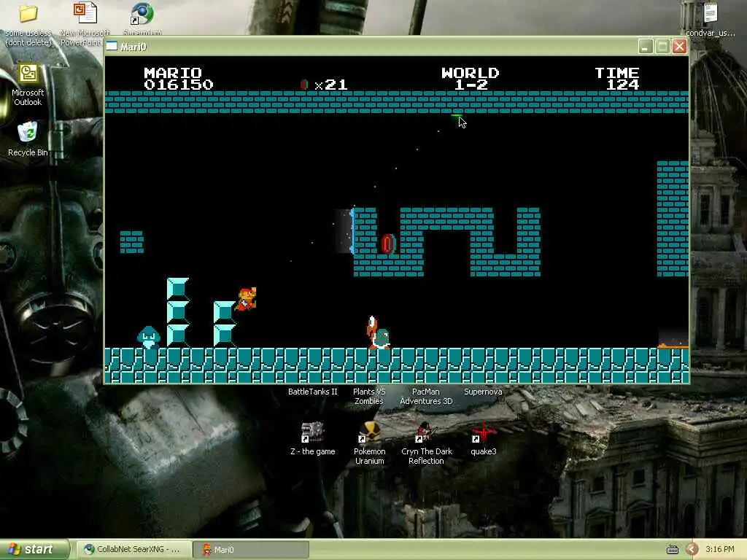This screenshot has height=560, width=747.
Task: Click the WORLD 1-2 indicator
Action: click(x=471, y=79)
